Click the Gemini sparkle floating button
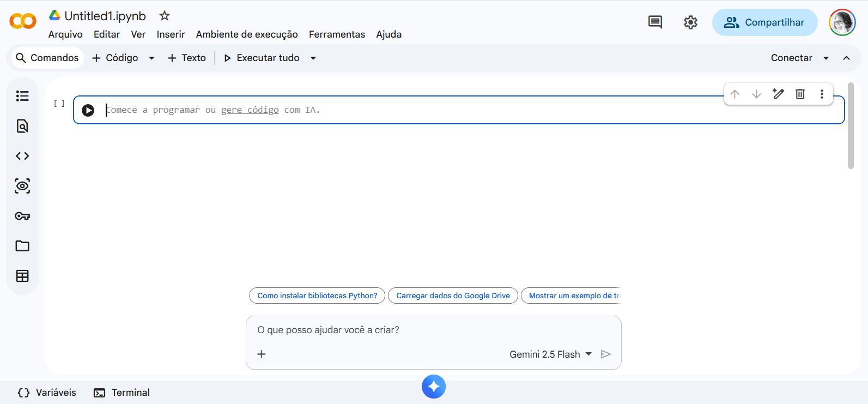 [434, 387]
